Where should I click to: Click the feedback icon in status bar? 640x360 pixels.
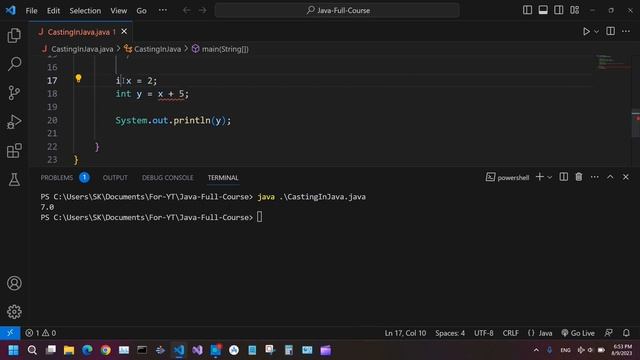pos(609,333)
